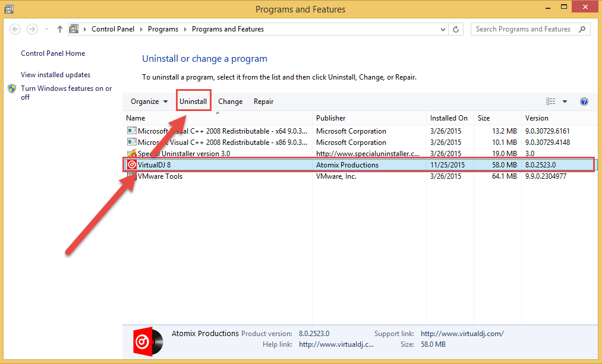Click VMware, Inc. publisher cell
Viewport: 602px width, 364px height.
click(336, 176)
